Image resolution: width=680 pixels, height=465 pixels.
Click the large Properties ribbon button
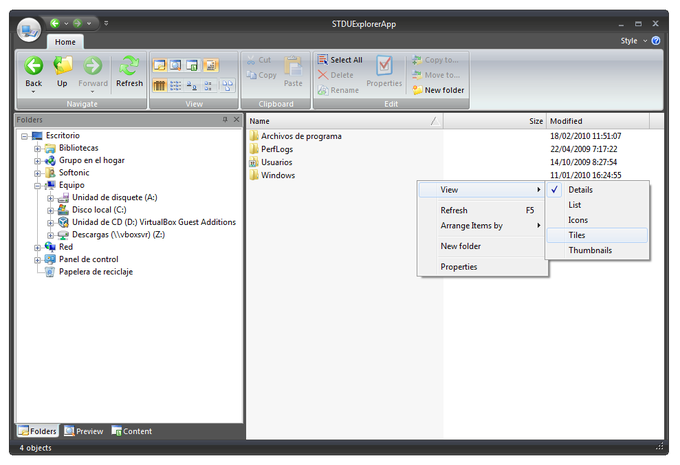[x=384, y=71]
